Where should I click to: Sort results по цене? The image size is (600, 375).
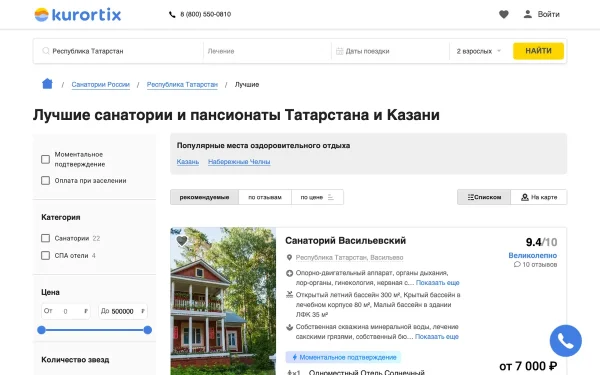coord(317,197)
